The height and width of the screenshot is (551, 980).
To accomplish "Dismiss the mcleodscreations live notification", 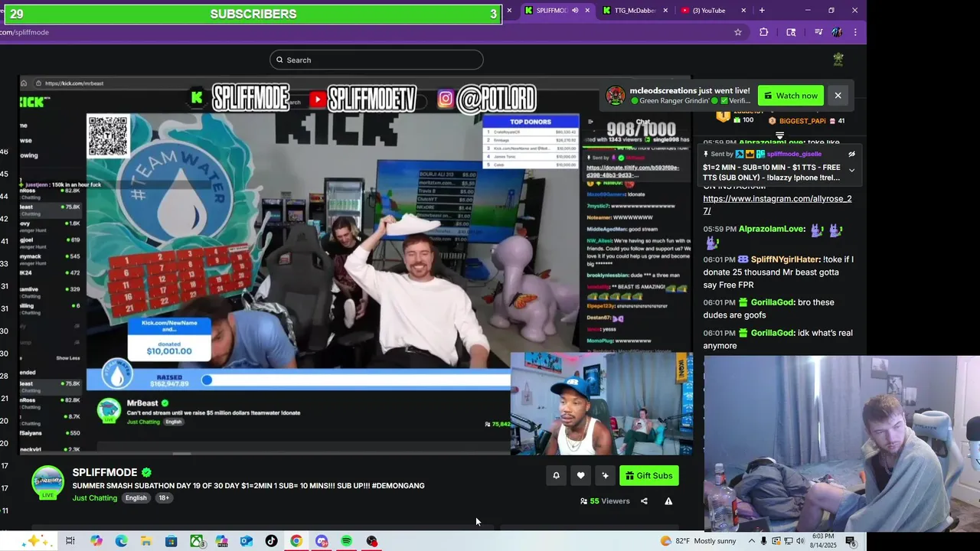I will (838, 96).
